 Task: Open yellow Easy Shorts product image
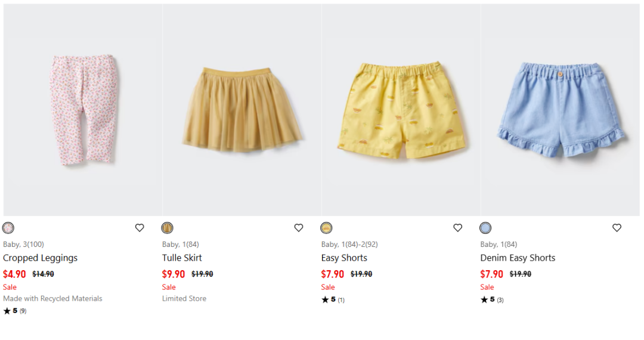tap(401, 110)
